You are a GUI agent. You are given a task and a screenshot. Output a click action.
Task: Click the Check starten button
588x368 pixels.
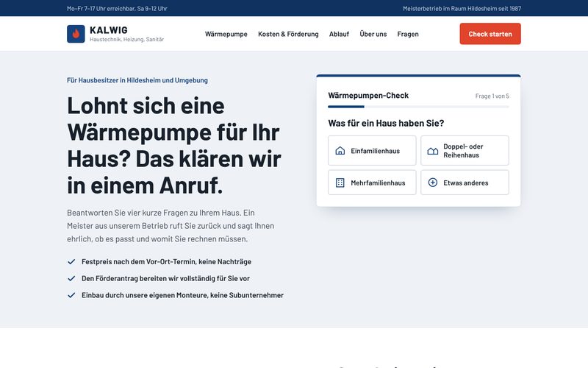click(x=490, y=34)
